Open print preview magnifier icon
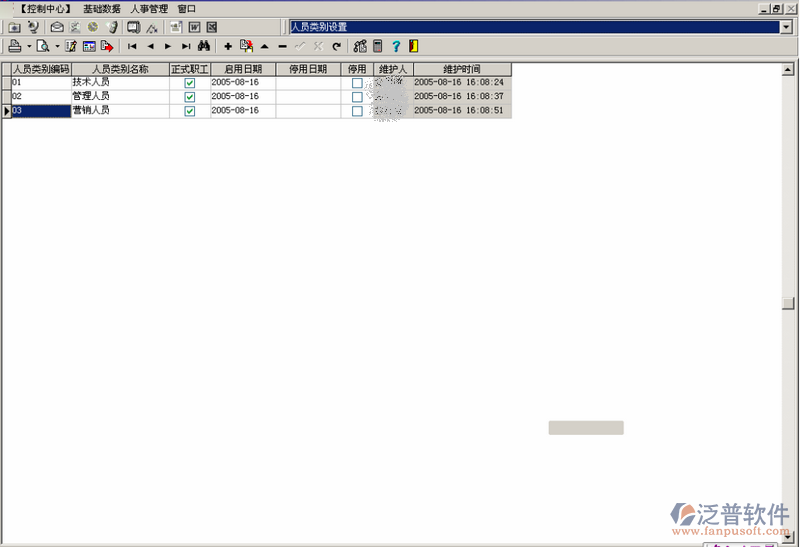 click(x=43, y=46)
